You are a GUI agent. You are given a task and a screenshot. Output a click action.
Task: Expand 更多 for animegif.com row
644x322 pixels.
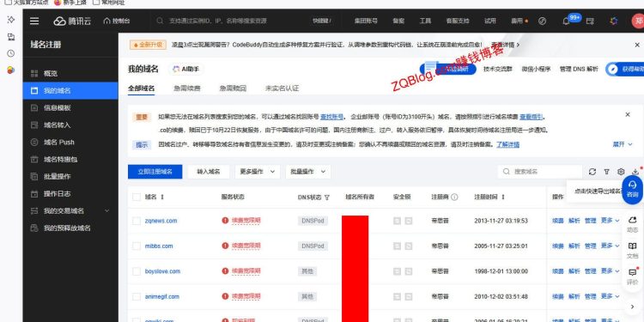610,296
